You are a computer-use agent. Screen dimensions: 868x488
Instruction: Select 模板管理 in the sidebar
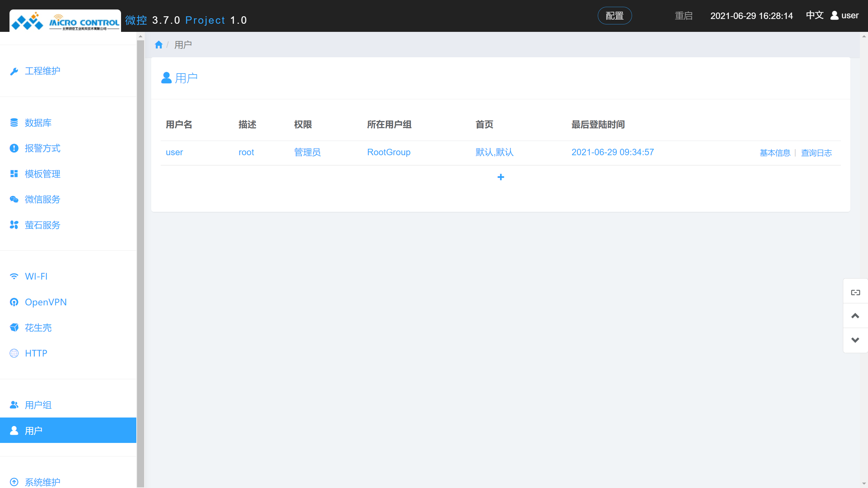[42, 174]
